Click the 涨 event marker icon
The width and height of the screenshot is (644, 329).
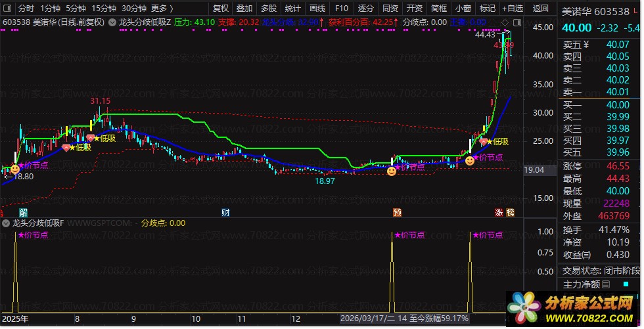click(499, 213)
